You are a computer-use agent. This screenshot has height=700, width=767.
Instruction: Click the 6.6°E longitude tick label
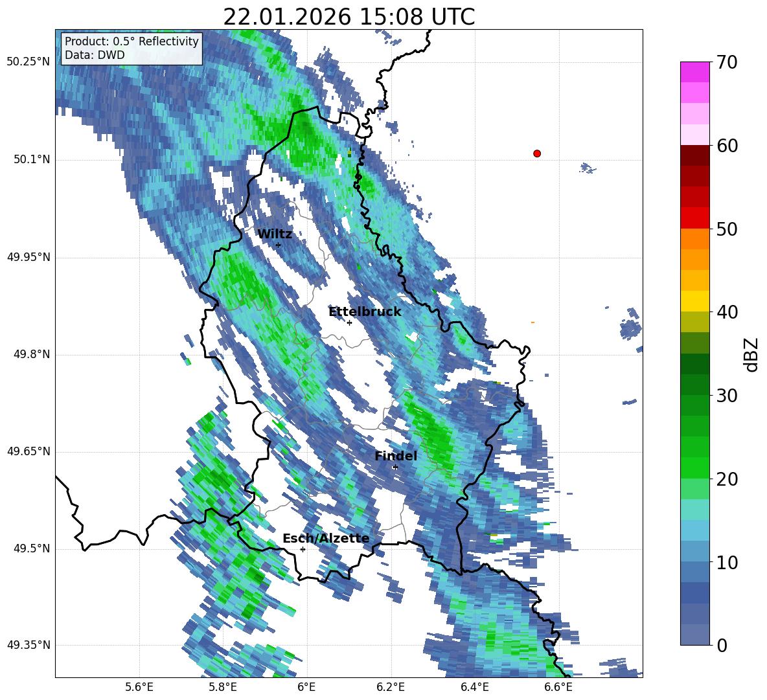click(x=558, y=687)
